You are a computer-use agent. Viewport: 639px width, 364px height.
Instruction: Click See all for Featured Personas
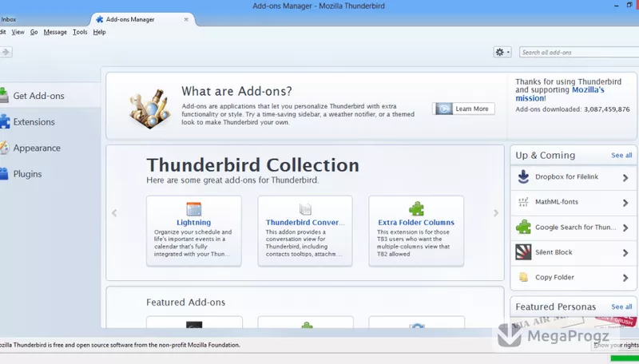pyautogui.click(x=621, y=307)
